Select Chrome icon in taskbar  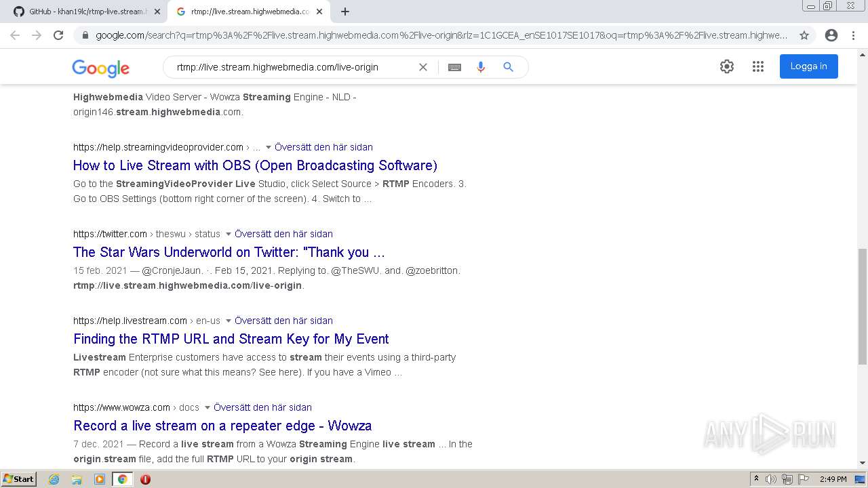[122, 479]
